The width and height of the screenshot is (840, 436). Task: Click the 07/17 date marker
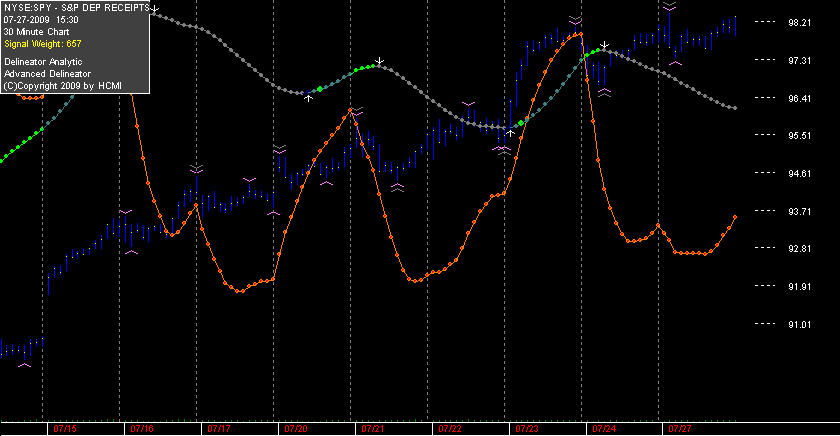[x=219, y=429]
